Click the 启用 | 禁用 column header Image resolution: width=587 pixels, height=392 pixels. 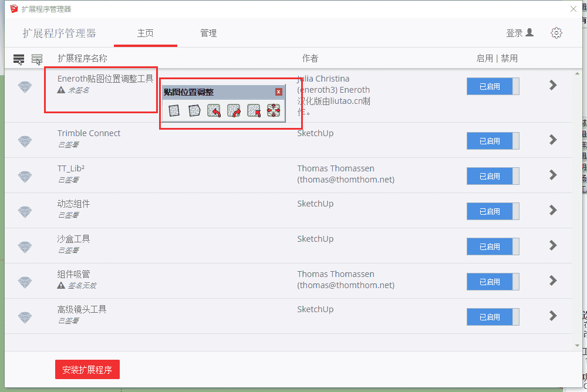(x=497, y=59)
